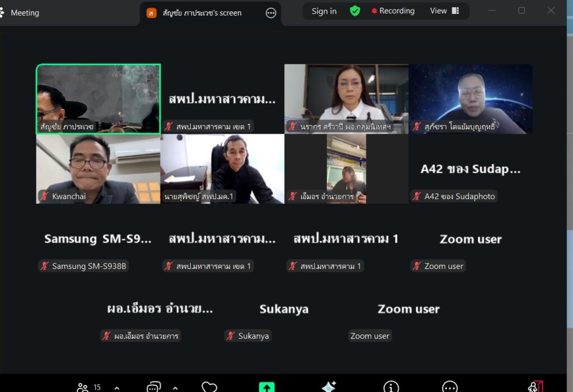The height and width of the screenshot is (392, 573).
Task: Click the heart Reactions icon
Action: (209, 387)
